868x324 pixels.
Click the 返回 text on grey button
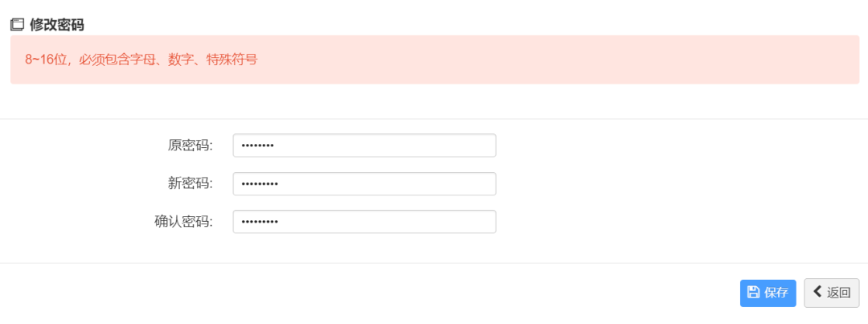(x=838, y=293)
